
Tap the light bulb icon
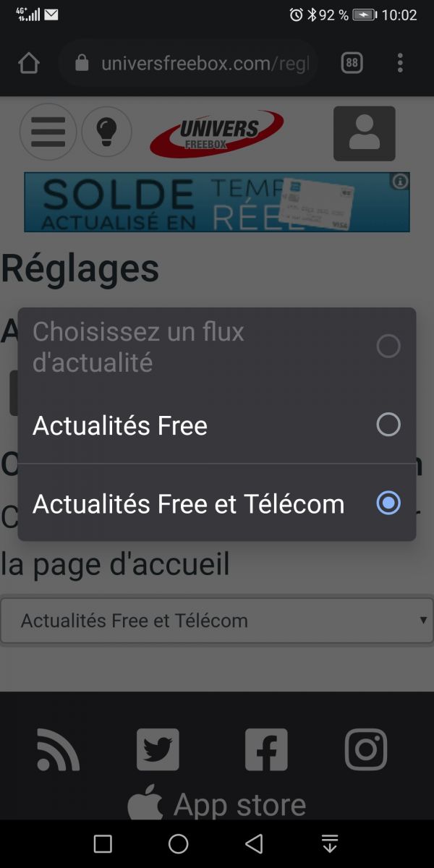[106, 132]
